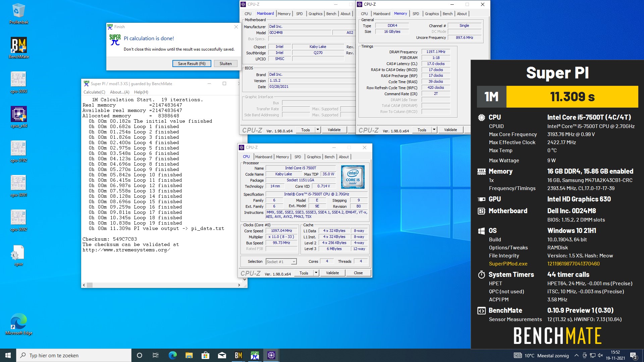The height and width of the screenshot is (362, 644).
Task: Open Microsoft Store from taskbar
Action: coord(205,355)
